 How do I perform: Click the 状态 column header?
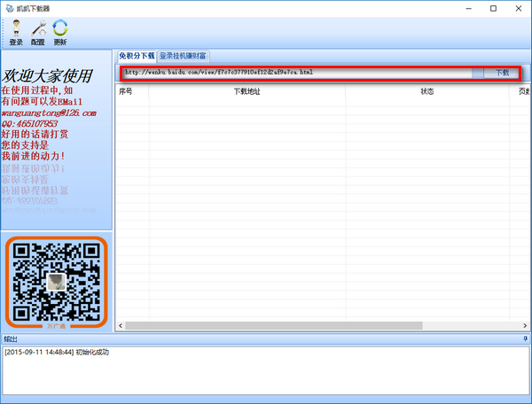point(426,90)
